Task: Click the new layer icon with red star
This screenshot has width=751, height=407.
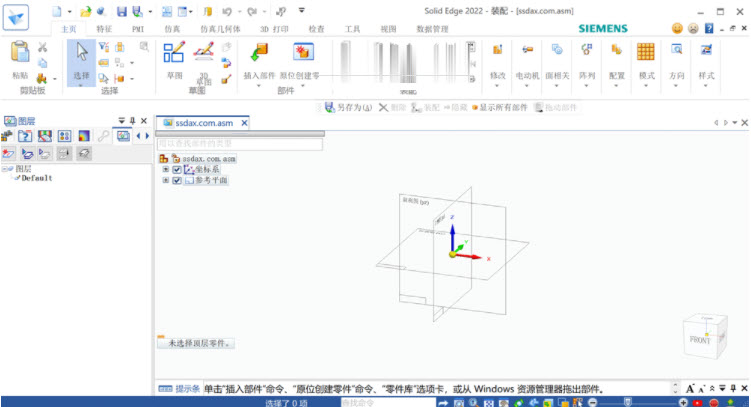Action: coord(8,154)
